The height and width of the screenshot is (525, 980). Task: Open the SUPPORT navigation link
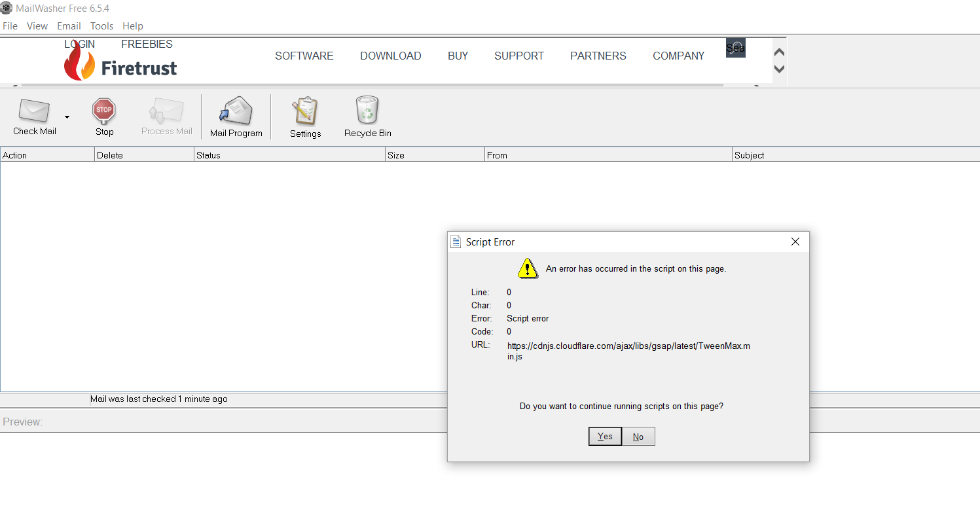pos(519,56)
